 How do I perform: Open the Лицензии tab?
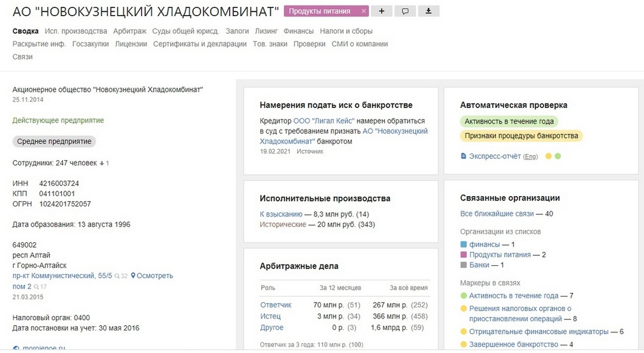pos(131,44)
